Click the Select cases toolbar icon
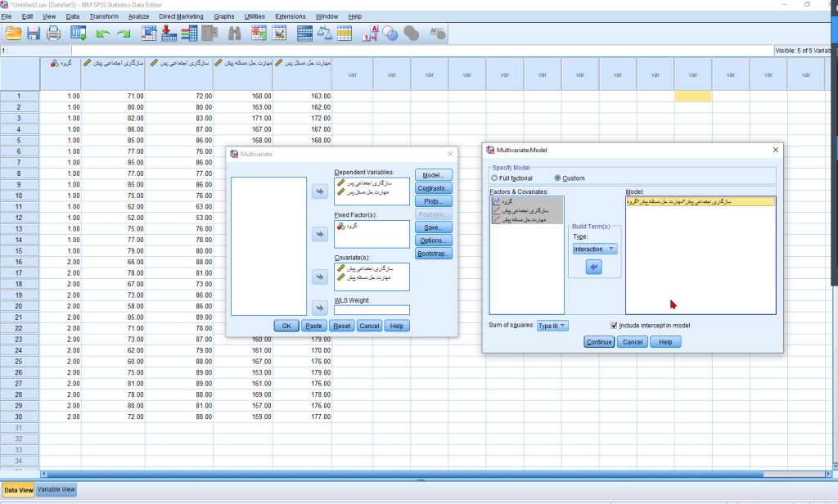The height and width of the screenshot is (504, 838). coord(345,34)
